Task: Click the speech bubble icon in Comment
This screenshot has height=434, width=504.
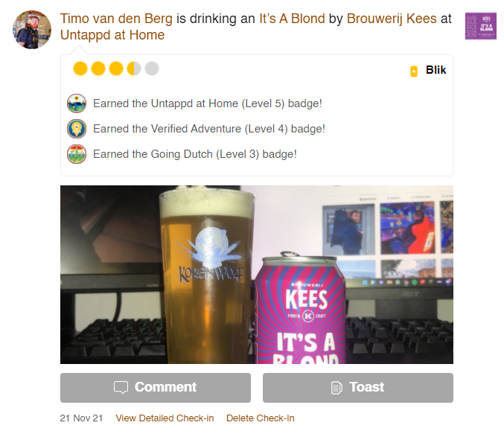Action: point(121,387)
